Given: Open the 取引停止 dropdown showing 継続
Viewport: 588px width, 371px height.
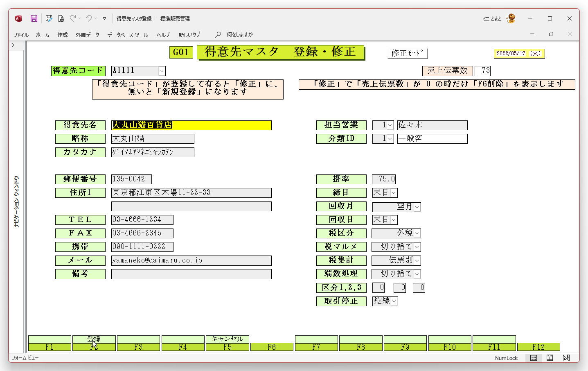Looking at the screenshot, I should [394, 301].
